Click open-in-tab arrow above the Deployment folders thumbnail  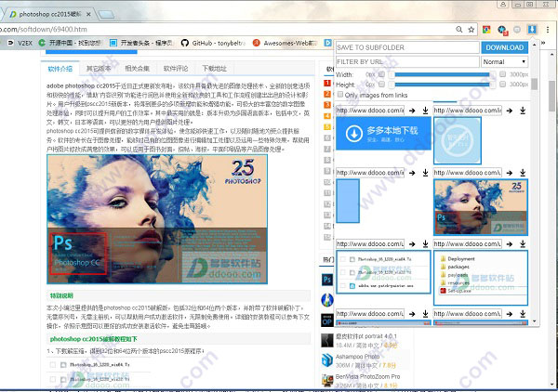click(x=510, y=243)
